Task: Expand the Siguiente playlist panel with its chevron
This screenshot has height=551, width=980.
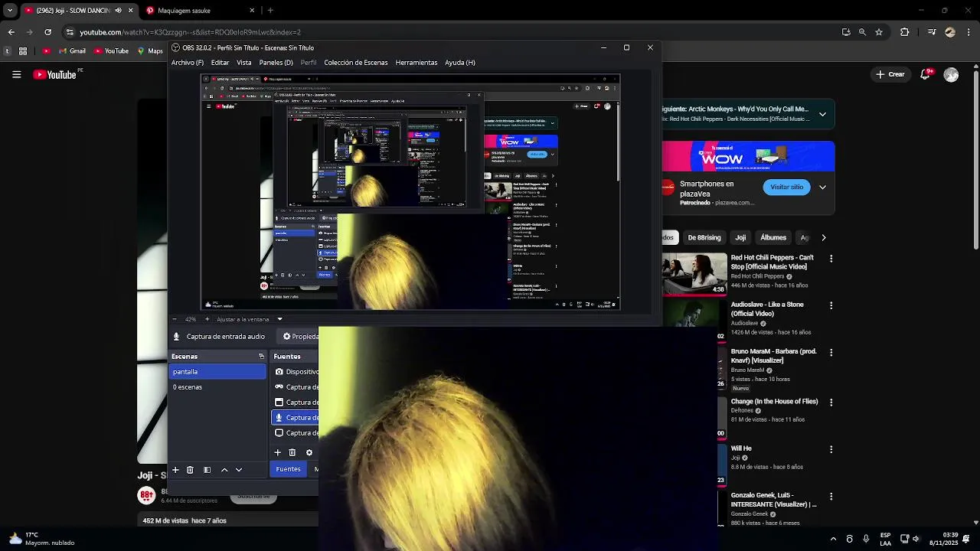Action: [822, 114]
